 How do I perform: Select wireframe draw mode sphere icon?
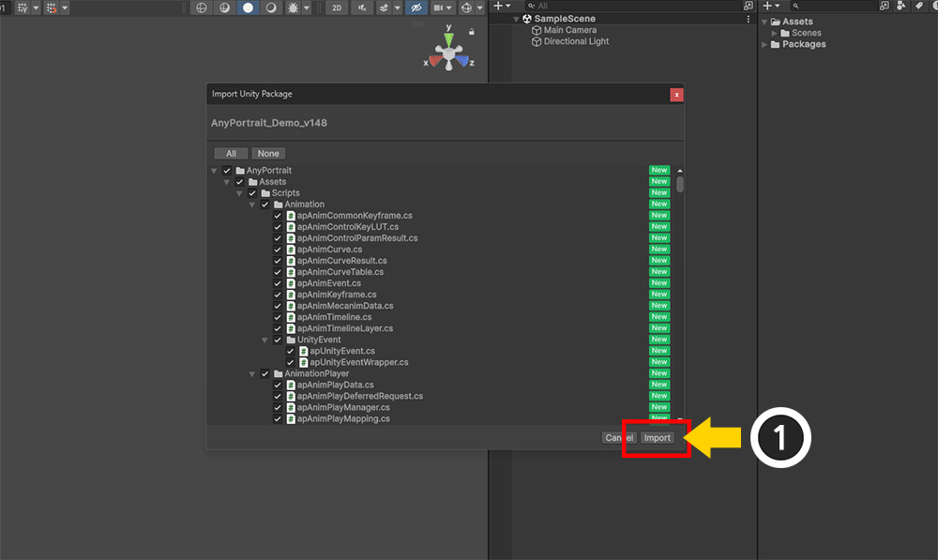point(202,8)
